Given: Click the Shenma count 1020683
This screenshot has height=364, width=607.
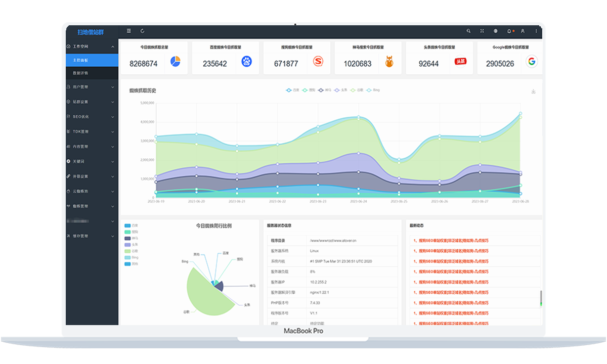Looking at the screenshot, I should (358, 64).
